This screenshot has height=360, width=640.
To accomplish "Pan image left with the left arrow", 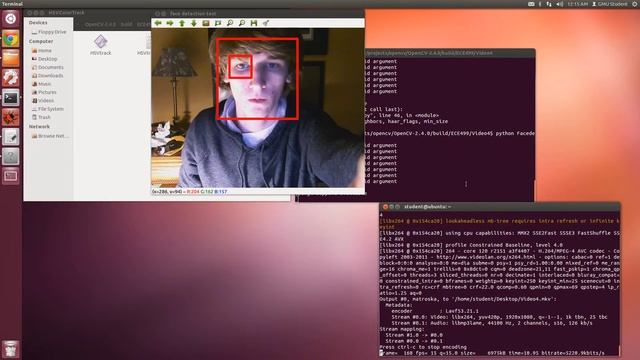I will pyautogui.click(x=158, y=23).
